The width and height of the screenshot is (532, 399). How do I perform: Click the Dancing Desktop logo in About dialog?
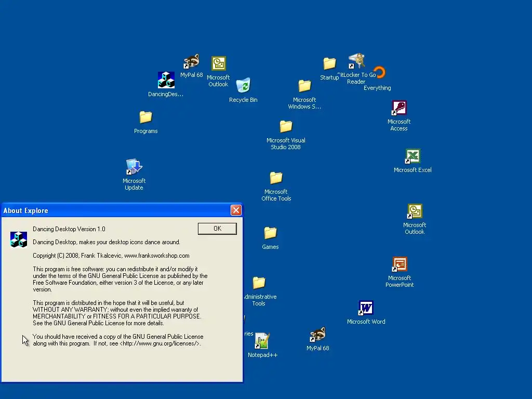point(19,240)
